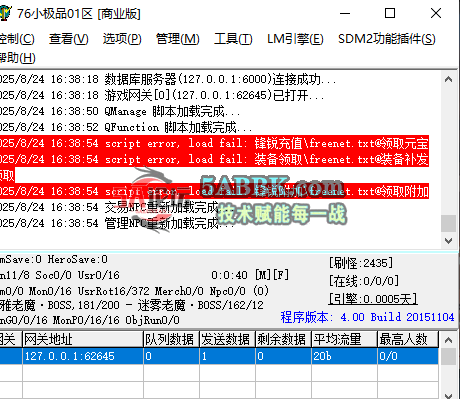Viewport: 460px width, 399px height.
Task: Click the HeroSave:0 status text
Action: pos(77,259)
